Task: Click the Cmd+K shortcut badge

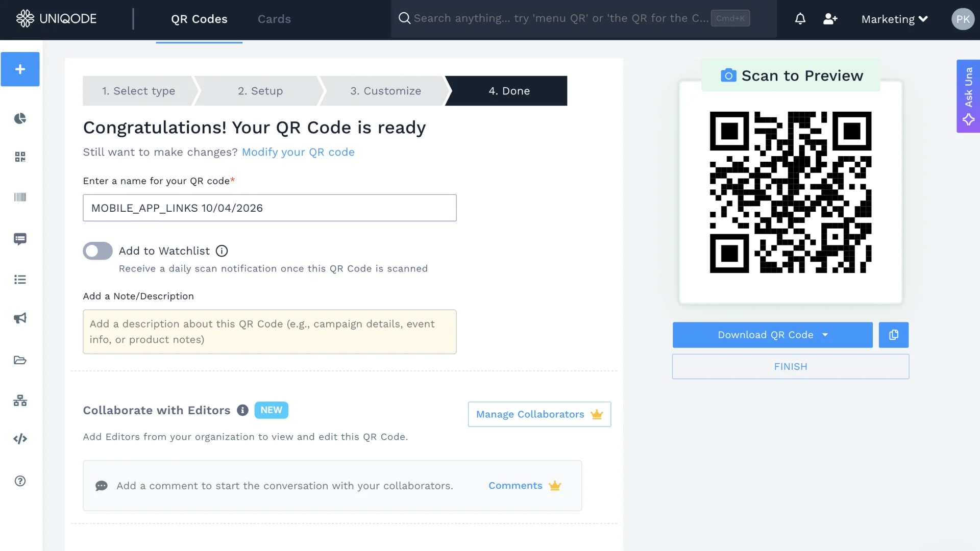Action: coord(730,18)
